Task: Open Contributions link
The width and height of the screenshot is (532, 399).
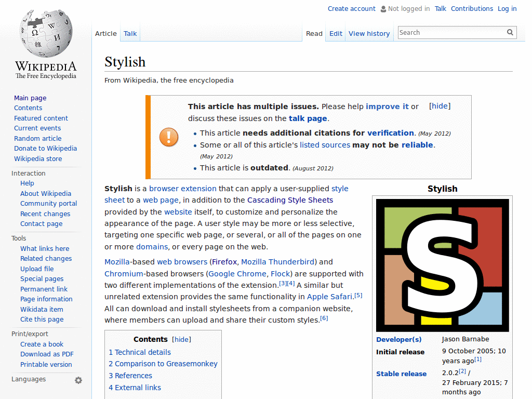Action: click(472, 9)
